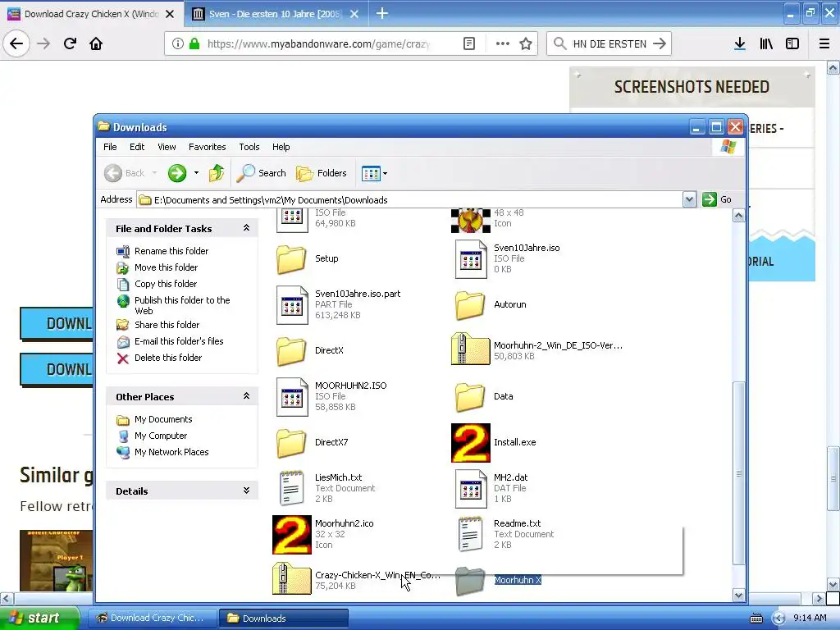Click the Downloads taskbar button
This screenshot has width=840, height=630.
284,619
